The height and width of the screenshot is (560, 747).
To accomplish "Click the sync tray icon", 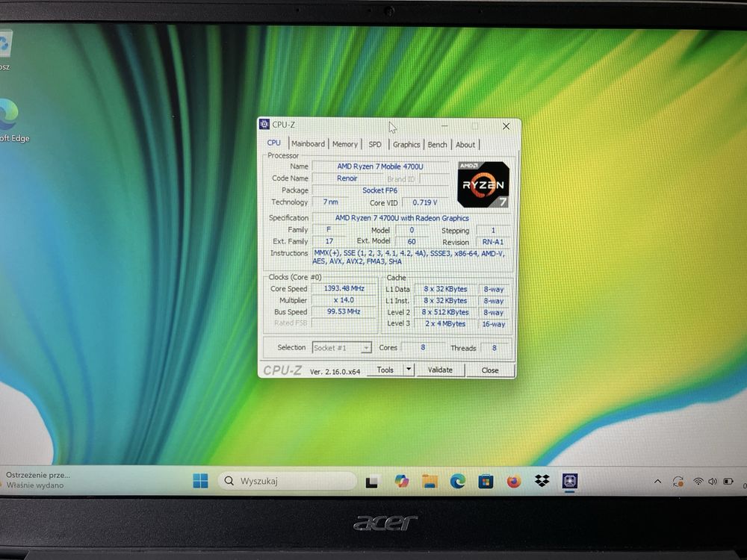I will coord(678,482).
